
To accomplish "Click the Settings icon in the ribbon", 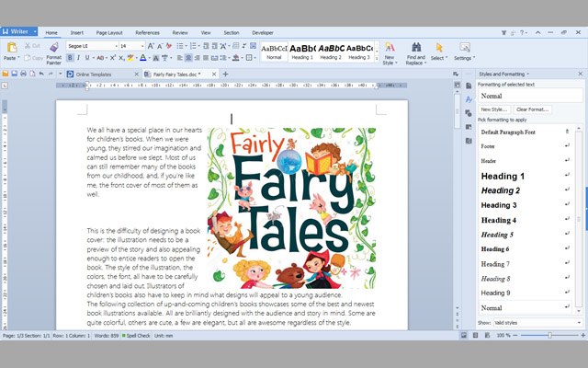I will click(464, 47).
